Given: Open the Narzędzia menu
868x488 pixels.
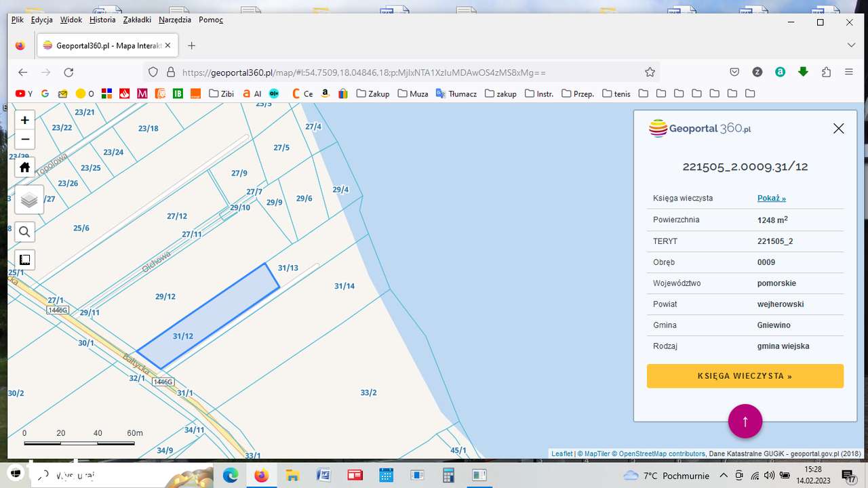Looking at the screenshot, I should [x=175, y=20].
